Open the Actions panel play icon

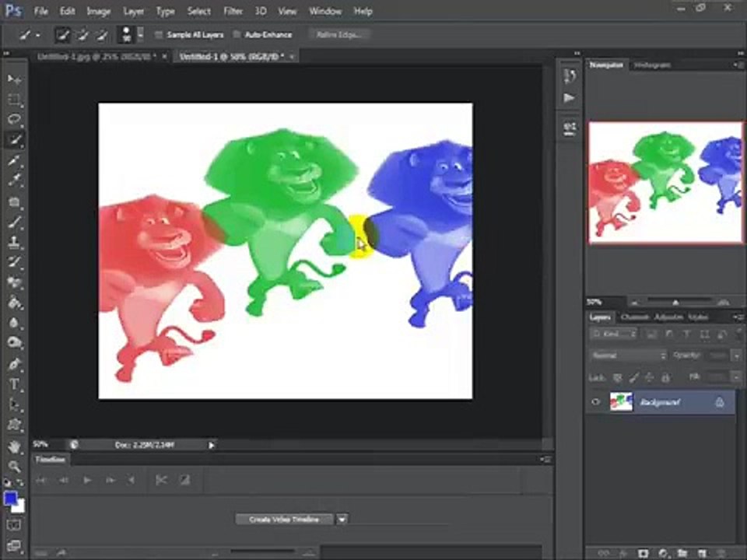570,98
